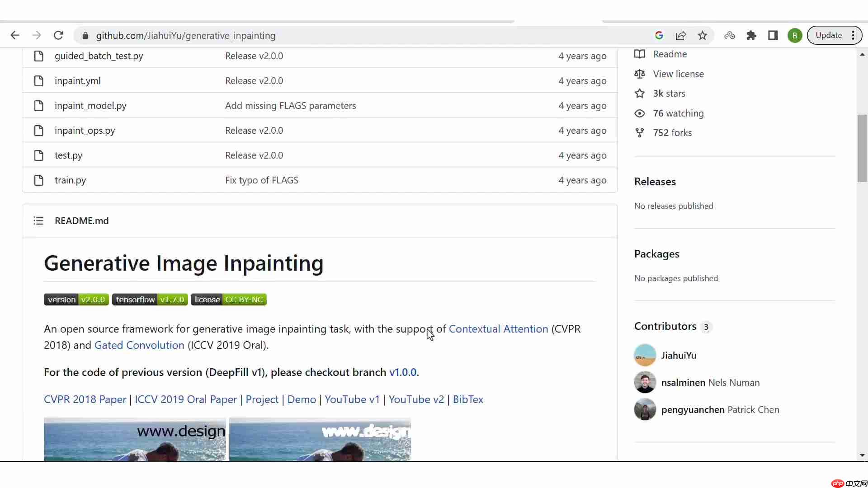Click the page vertical scrollbar thumb

[862, 148]
